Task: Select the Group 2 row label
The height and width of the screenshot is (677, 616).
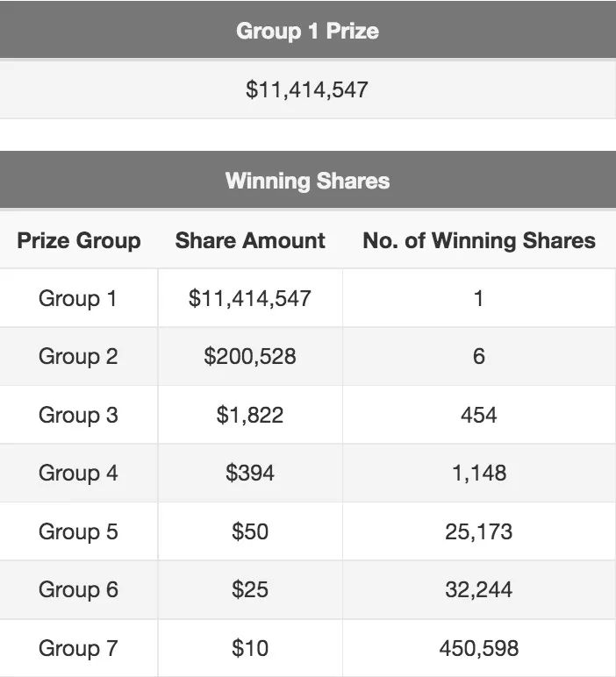Action: pos(78,357)
